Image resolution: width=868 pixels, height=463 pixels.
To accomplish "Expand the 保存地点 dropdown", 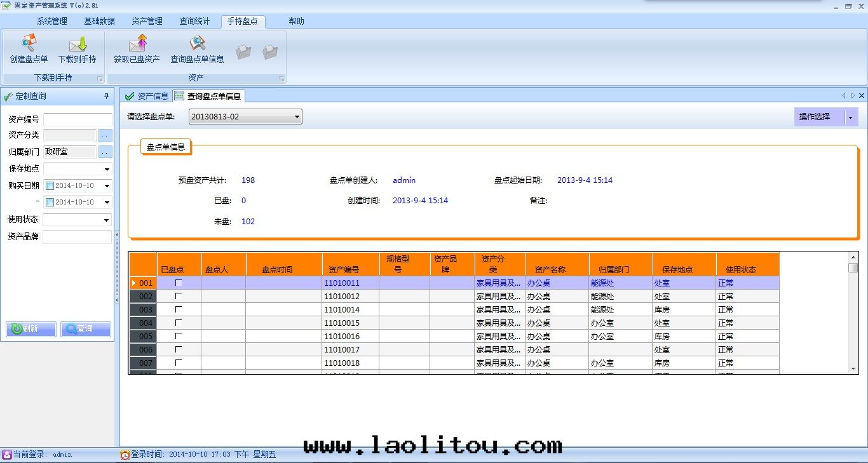I will pyautogui.click(x=106, y=169).
